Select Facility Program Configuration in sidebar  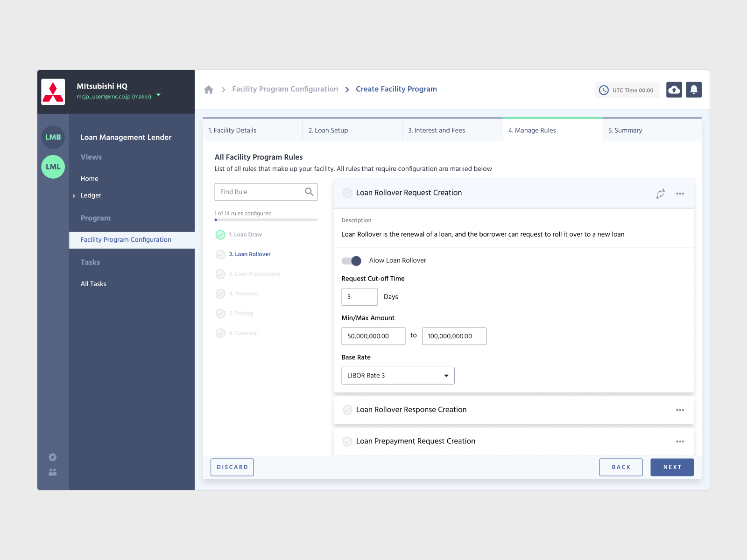pos(126,239)
